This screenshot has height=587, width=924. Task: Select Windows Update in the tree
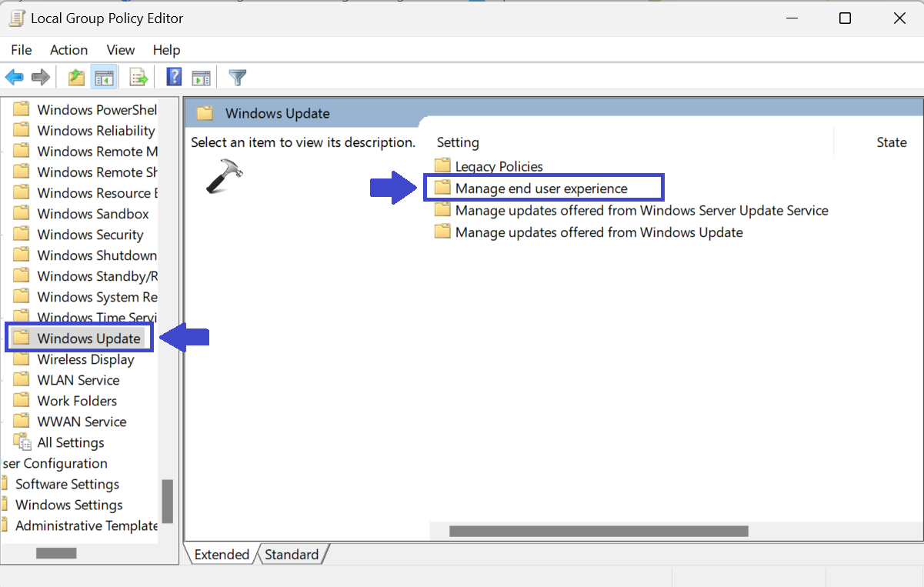click(88, 339)
